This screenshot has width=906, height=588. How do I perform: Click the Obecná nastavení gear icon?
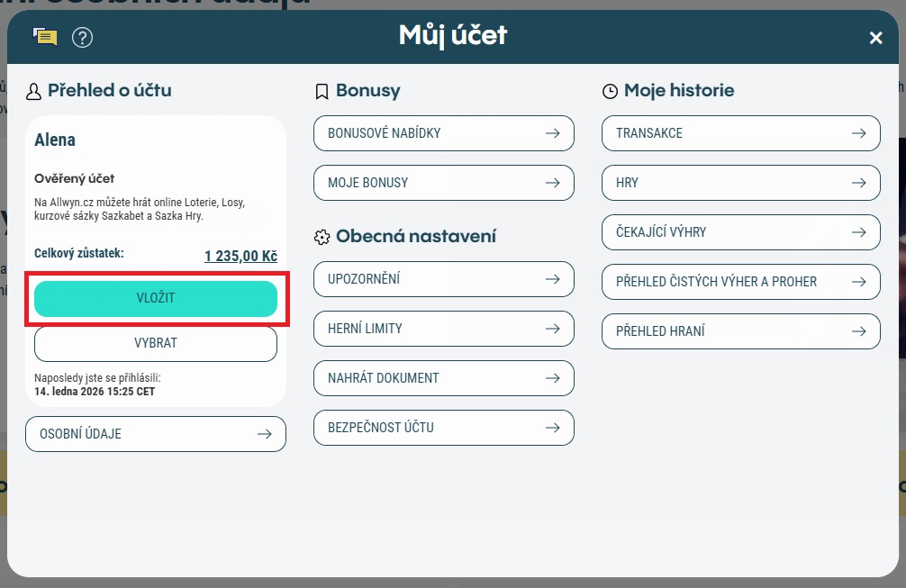tap(322, 237)
